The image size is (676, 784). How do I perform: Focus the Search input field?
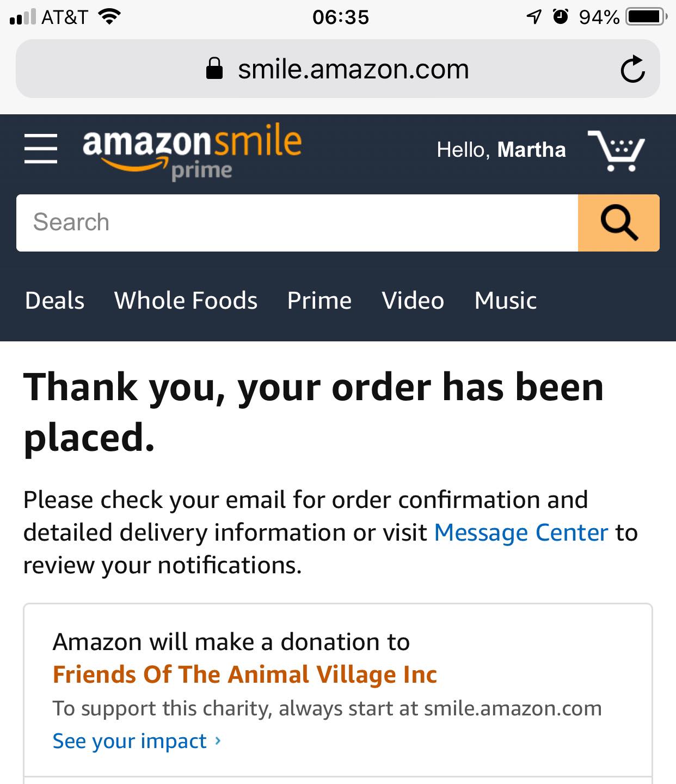[x=297, y=223]
